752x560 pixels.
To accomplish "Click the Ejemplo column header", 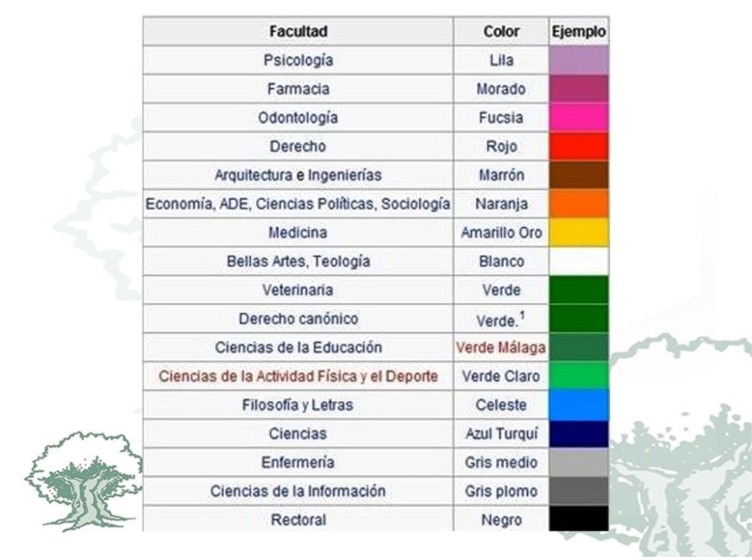I will [x=578, y=32].
